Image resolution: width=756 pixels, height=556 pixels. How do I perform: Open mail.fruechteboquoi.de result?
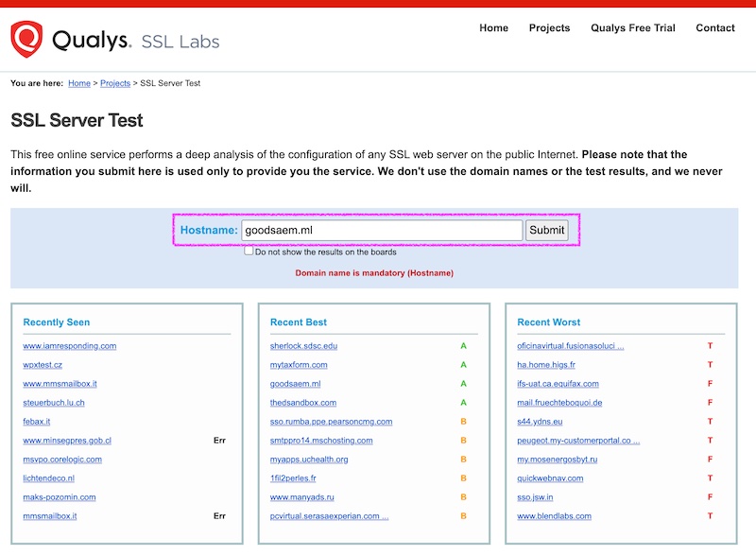pyautogui.click(x=559, y=403)
